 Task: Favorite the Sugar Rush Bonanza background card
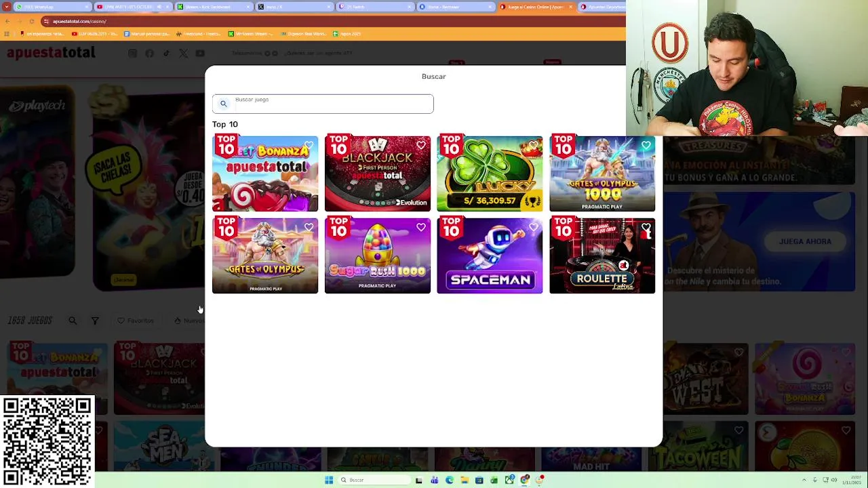click(846, 352)
